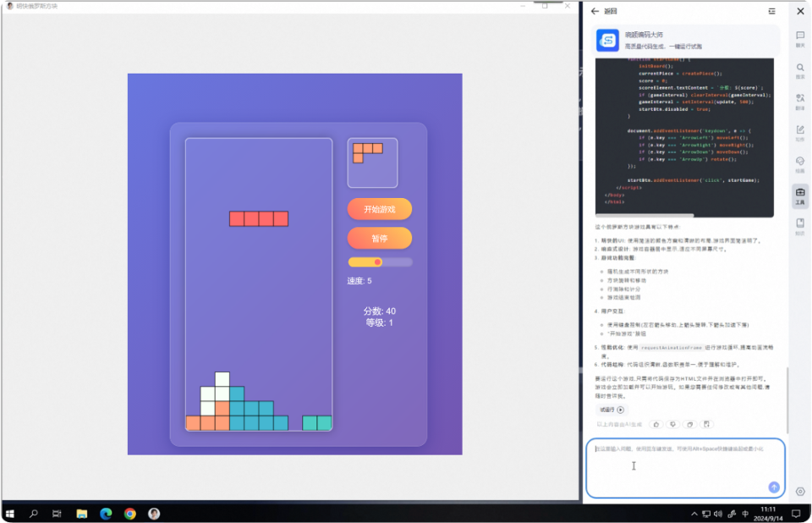Image resolution: width=812 pixels, height=523 pixels.
Task: Expand the system tray hidden icons chevron
Action: tap(694, 514)
